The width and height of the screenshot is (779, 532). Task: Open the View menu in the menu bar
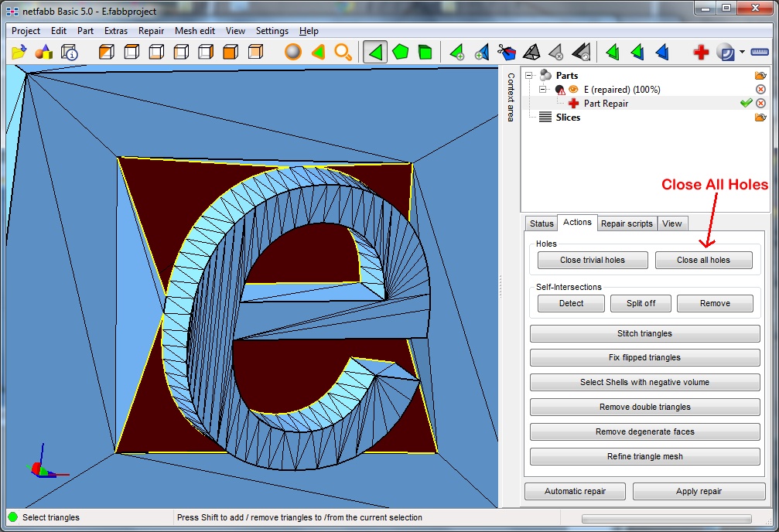235,31
